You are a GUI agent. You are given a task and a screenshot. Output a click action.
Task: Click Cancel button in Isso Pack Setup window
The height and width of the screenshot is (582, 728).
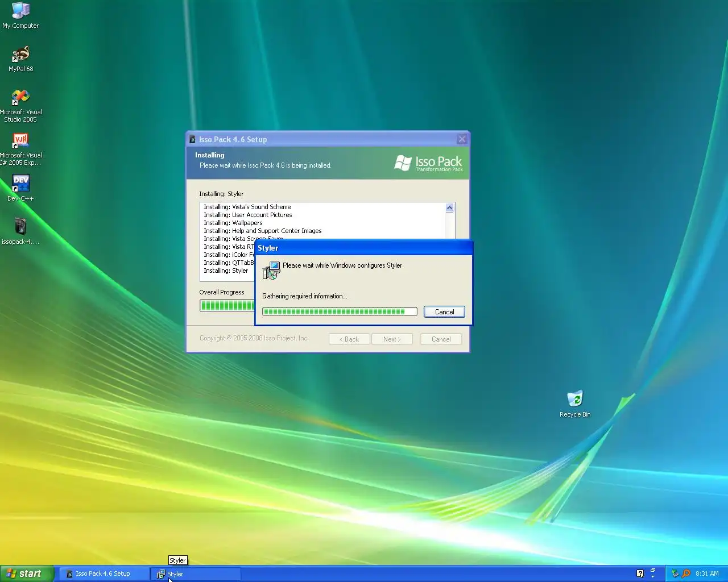click(x=441, y=339)
